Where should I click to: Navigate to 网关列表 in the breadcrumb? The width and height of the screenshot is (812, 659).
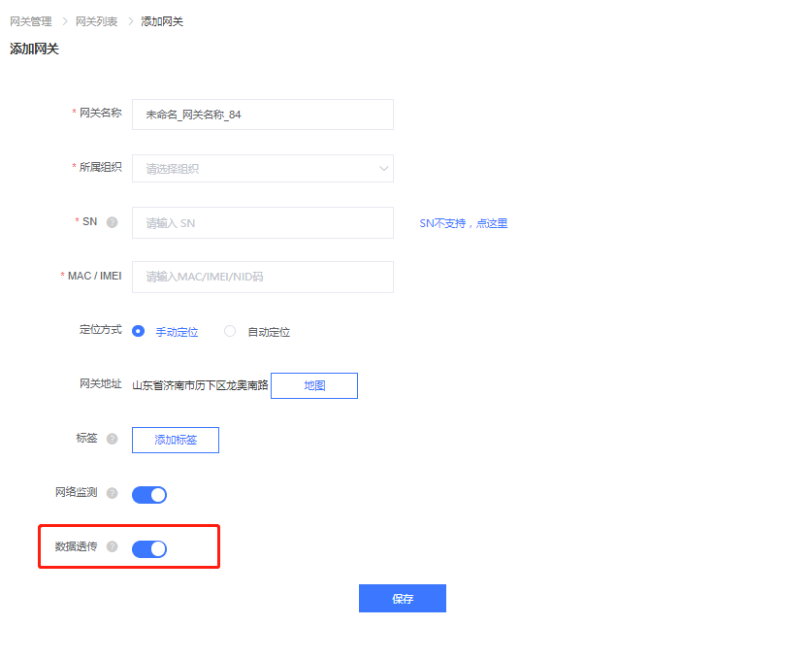pos(96,21)
